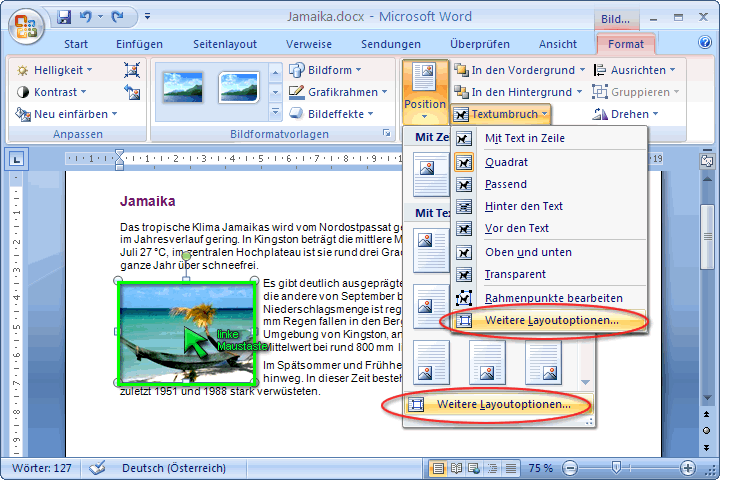The width and height of the screenshot is (730, 480).
Task: Click Weitere Layoutoptionen in Textumbruch menu
Action: tap(551, 321)
